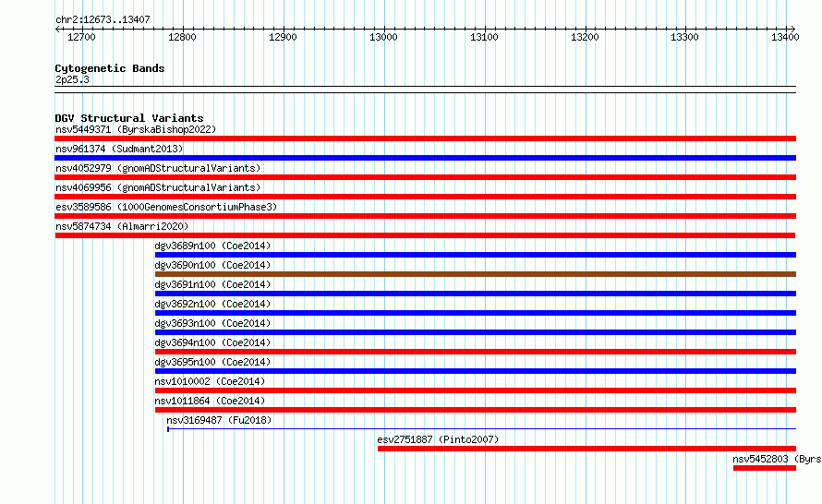Select the blue bar under dgv3691n100
Screen dimensions: 822x504
[476, 294]
